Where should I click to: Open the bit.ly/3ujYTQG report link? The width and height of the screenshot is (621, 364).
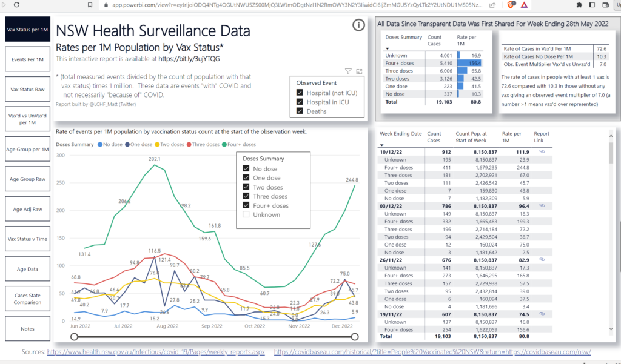tap(189, 59)
